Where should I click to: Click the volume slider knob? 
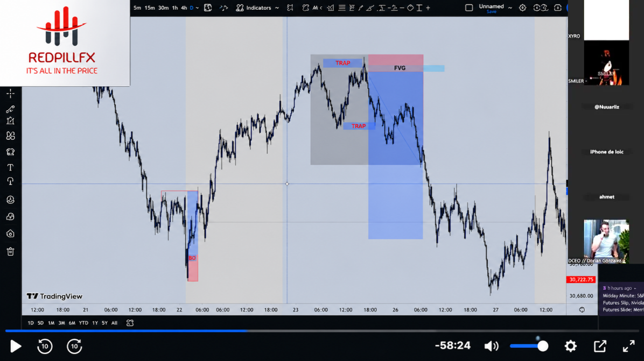point(543,346)
